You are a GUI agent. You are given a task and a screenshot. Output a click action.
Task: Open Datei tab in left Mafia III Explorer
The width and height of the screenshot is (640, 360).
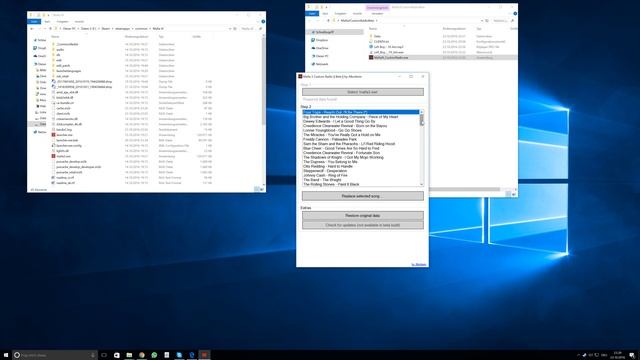click(34, 21)
